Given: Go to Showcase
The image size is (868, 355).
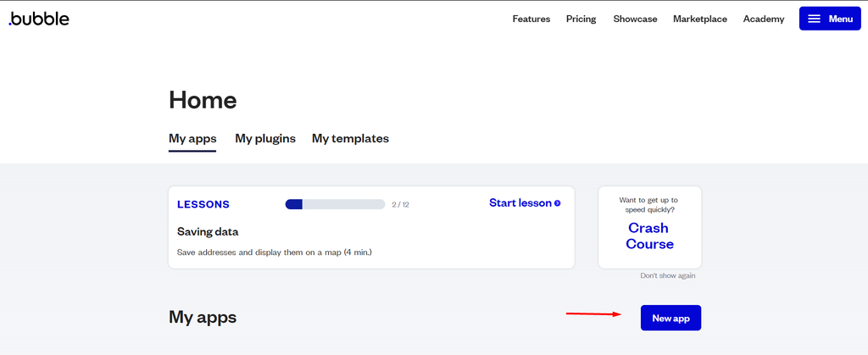Looking at the screenshot, I should coord(635,19).
